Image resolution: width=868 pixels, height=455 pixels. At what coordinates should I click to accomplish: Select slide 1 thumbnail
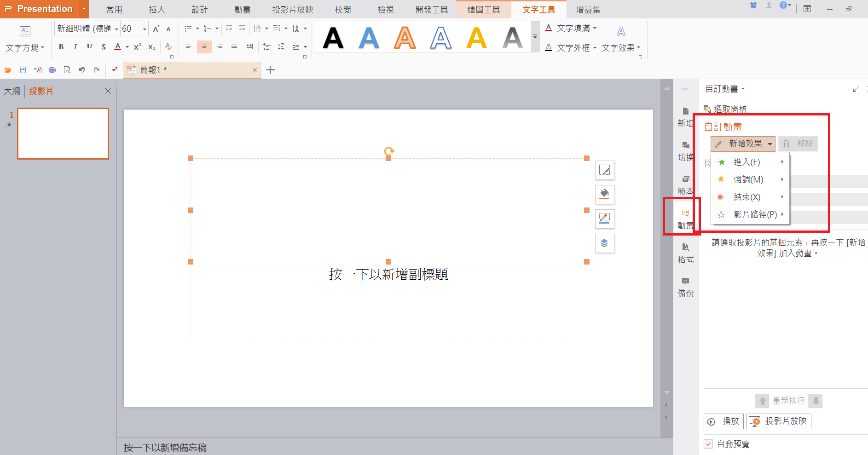63,134
